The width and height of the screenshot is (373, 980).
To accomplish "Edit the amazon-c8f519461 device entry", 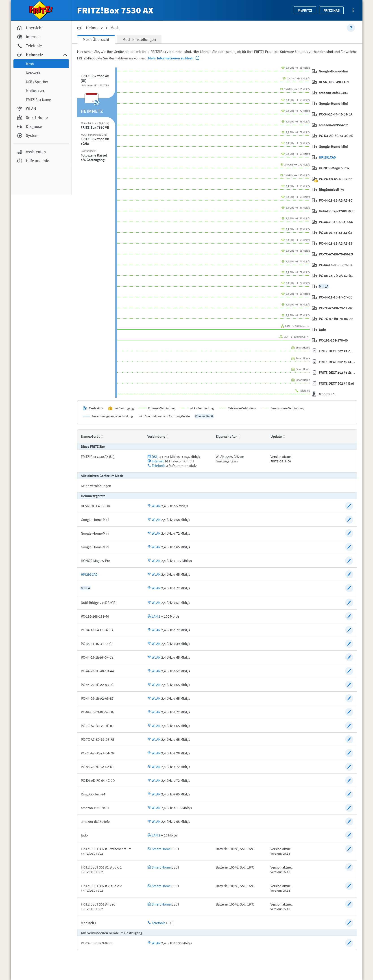I will coord(349,808).
